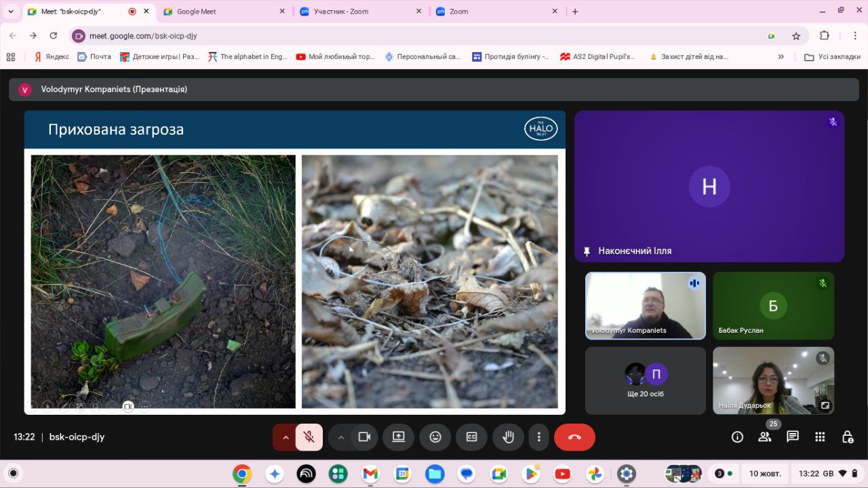Open YouTube from the taskbar shelf
Image resolution: width=868 pixels, height=488 pixels.
coord(562,474)
